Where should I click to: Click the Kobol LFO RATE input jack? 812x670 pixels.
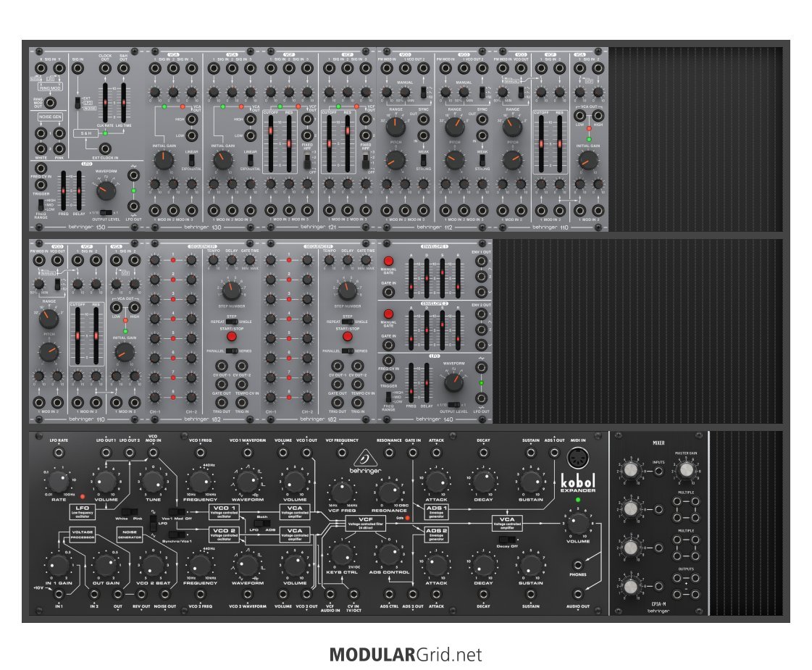tap(59, 453)
